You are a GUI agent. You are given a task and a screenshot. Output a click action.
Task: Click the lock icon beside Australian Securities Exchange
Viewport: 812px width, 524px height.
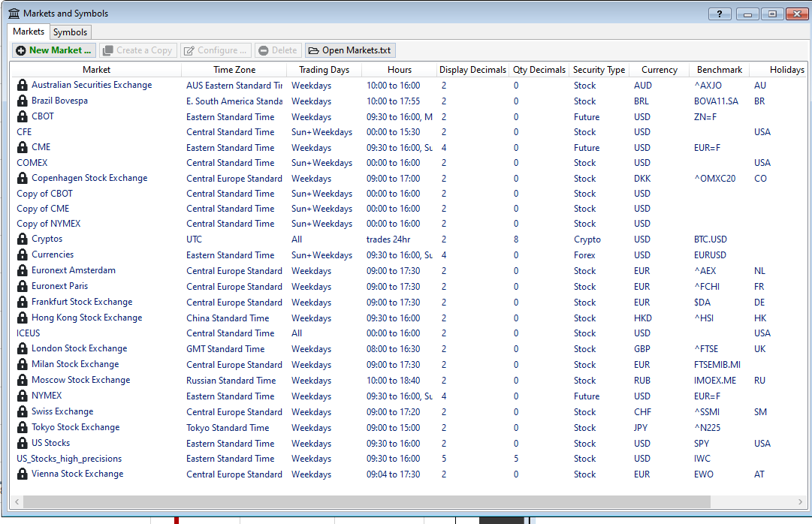coord(23,85)
